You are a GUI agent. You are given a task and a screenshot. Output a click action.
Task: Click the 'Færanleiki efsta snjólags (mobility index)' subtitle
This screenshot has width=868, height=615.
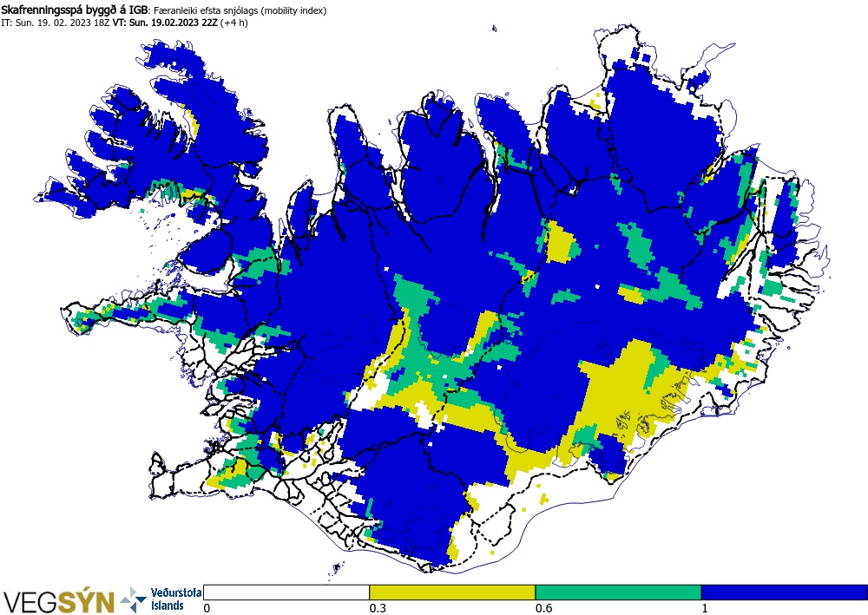click(240, 10)
